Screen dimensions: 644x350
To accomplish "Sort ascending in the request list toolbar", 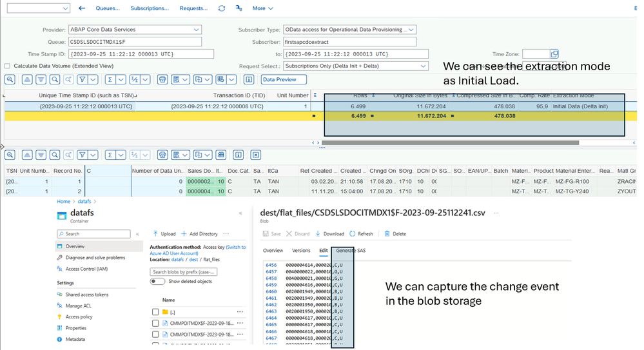I will (x=27, y=80).
